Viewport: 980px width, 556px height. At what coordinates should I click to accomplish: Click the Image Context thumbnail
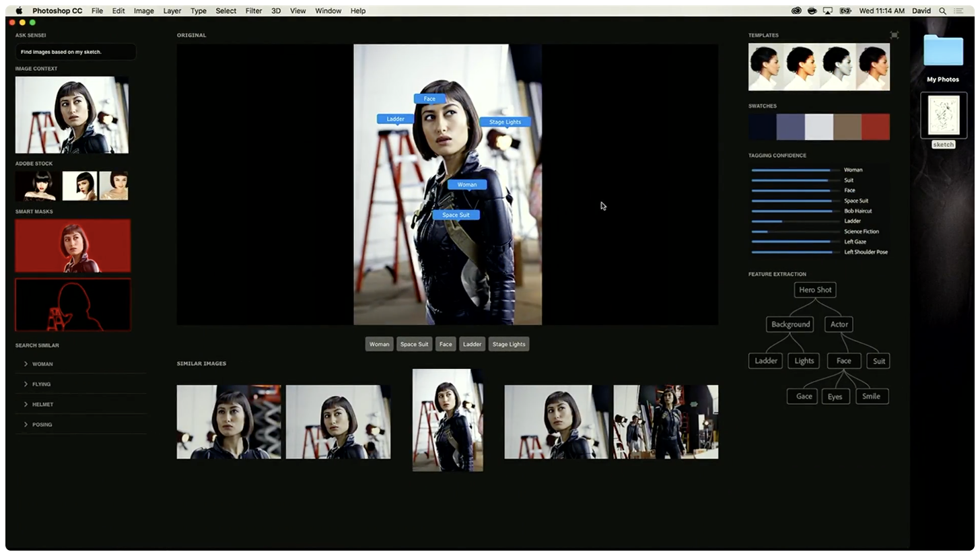72,115
